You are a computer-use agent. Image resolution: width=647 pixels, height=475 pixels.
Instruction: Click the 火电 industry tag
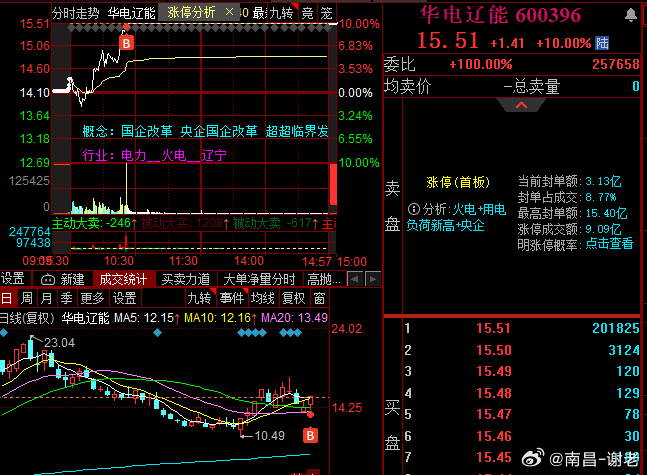[x=174, y=155]
